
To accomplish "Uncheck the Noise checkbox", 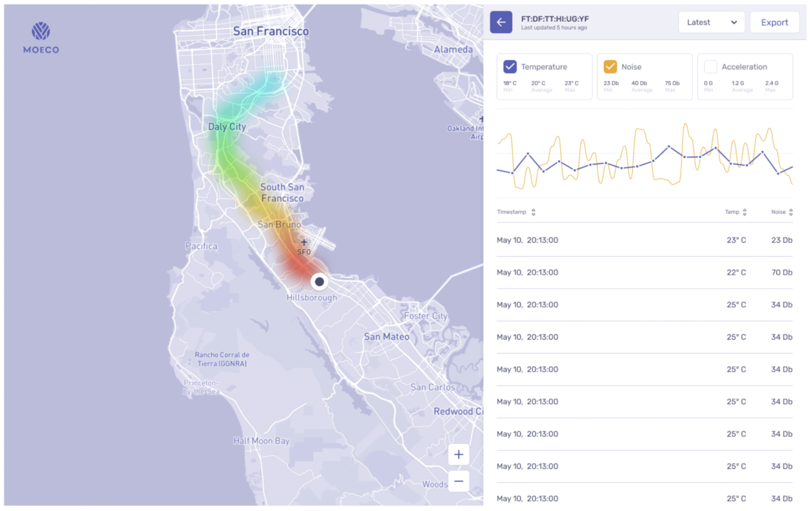I will click(x=610, y=67).
